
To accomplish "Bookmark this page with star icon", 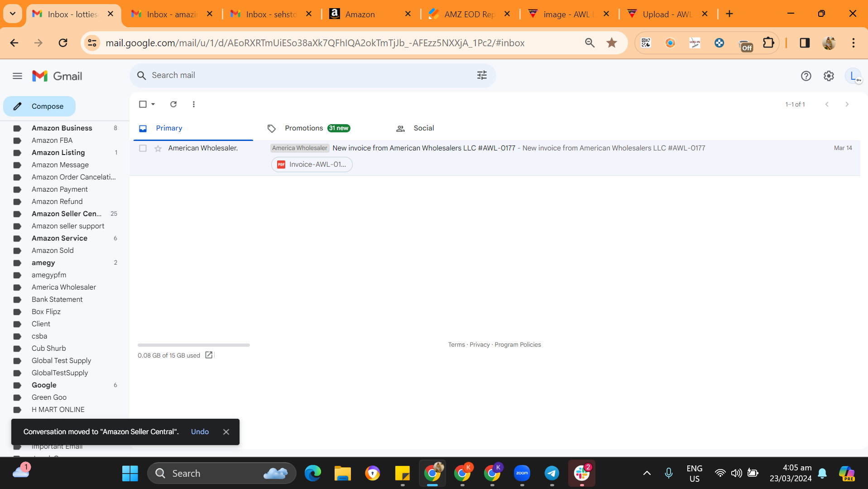I will 612,43.
